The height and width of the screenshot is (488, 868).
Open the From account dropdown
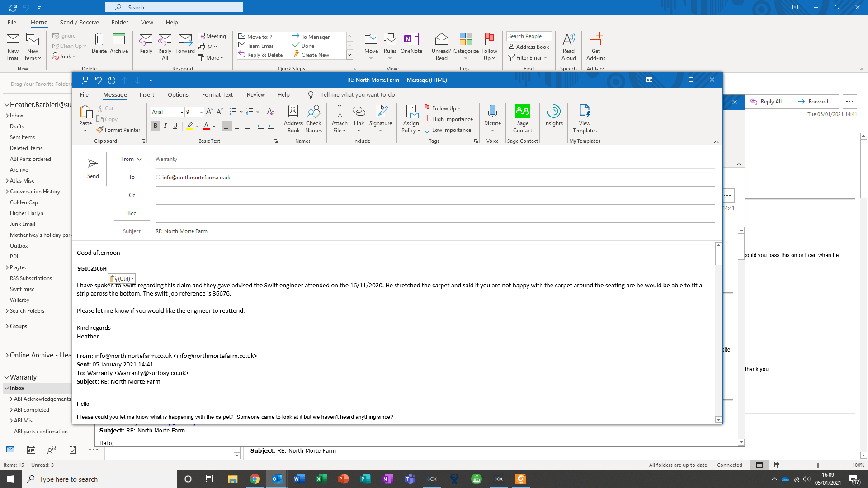click(x=132, y=159)
